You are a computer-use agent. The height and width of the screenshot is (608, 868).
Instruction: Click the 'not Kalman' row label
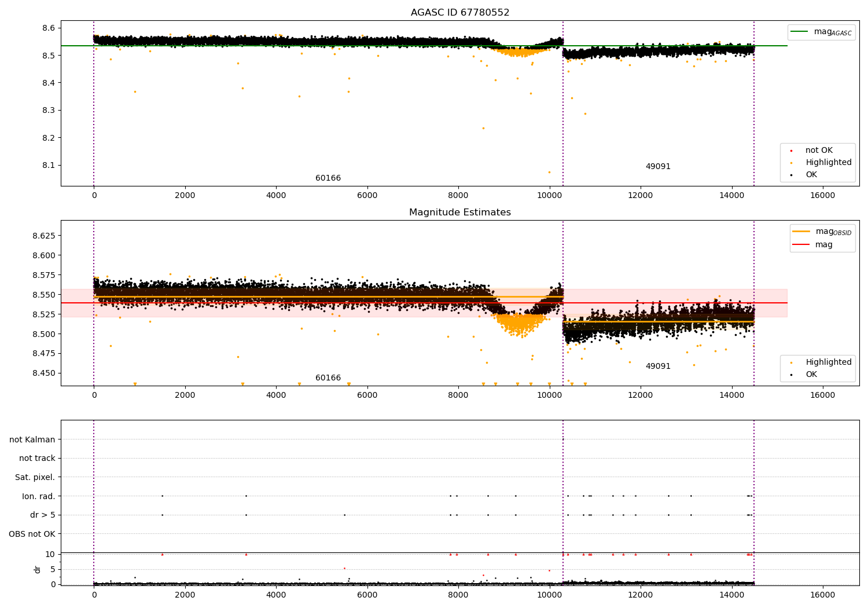click(x=32, y=440)
